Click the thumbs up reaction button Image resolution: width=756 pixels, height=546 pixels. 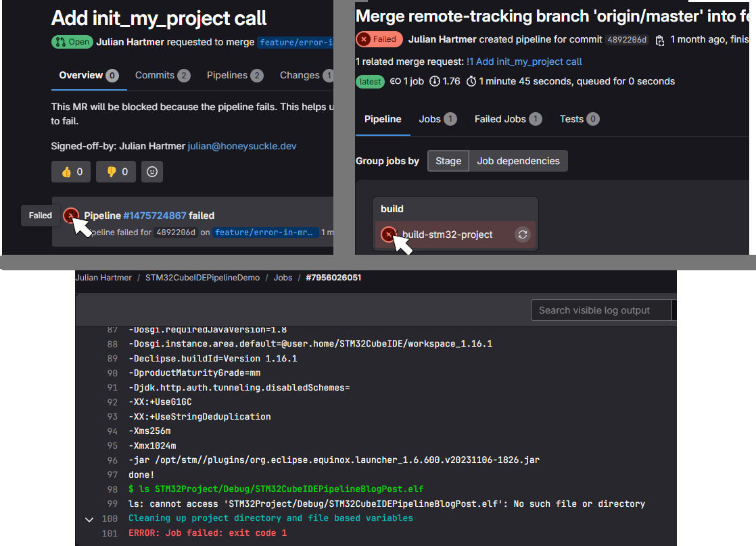(x=71, y=172)
